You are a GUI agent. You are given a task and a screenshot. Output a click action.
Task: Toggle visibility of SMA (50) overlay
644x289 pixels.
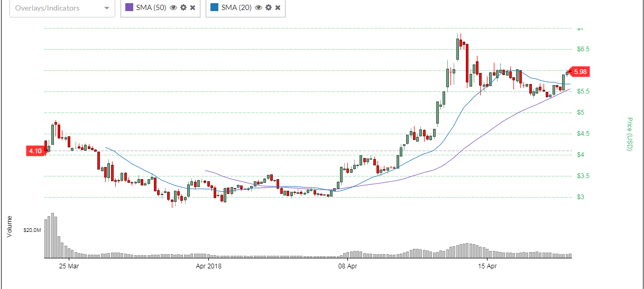click(x=173, y=8)
